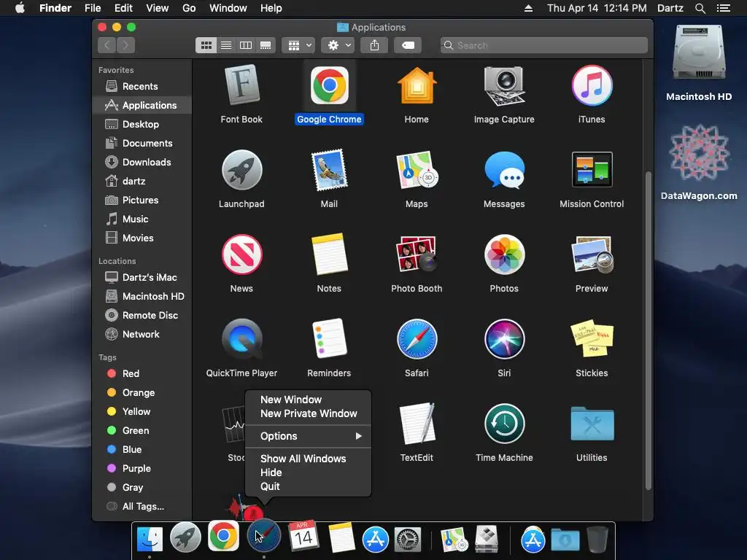Image resolution: width=747 pixels, height=560 pixels.
Task: Open the Messages app icon
Action: [x=504, y=170]
